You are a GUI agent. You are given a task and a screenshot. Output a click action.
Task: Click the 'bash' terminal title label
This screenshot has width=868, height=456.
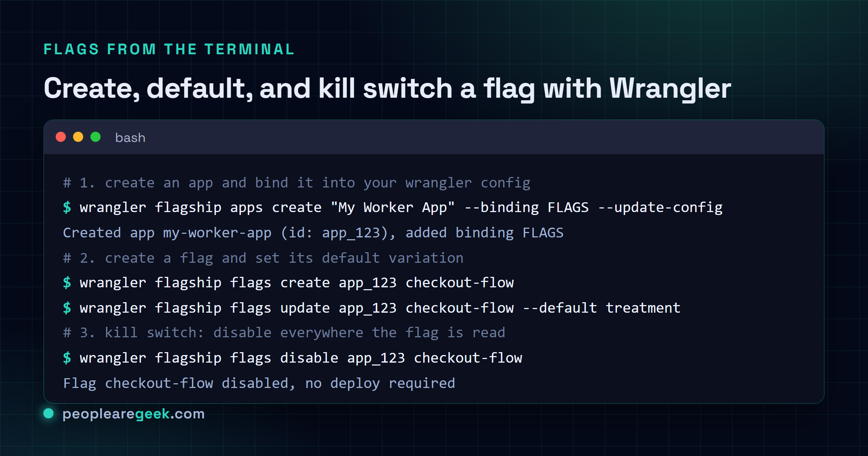tap(130, 138)
